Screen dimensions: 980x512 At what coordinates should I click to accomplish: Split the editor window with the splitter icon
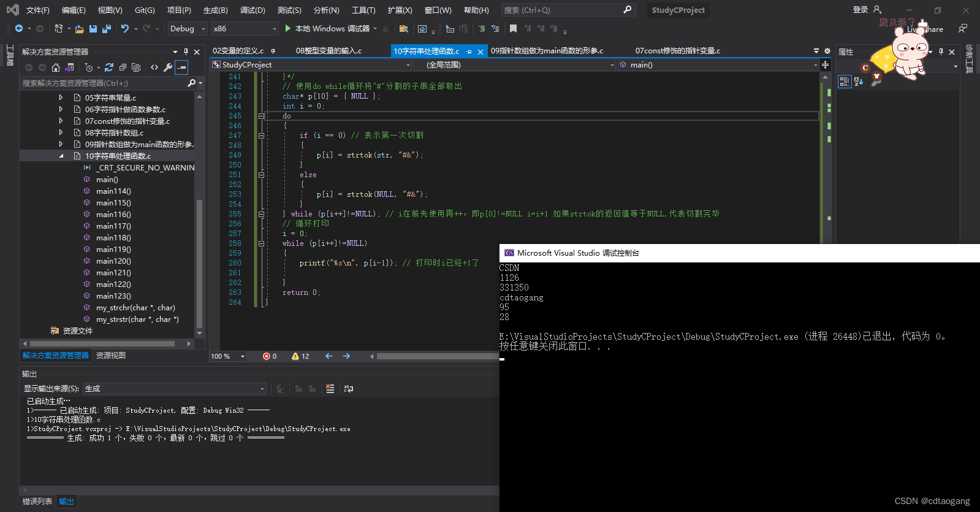(826, 65)
